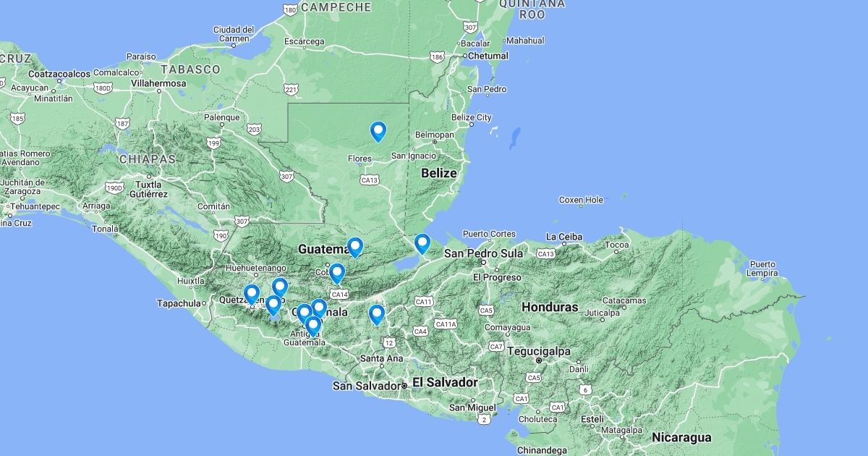Click the Villahermosa city label

point(158,83)
